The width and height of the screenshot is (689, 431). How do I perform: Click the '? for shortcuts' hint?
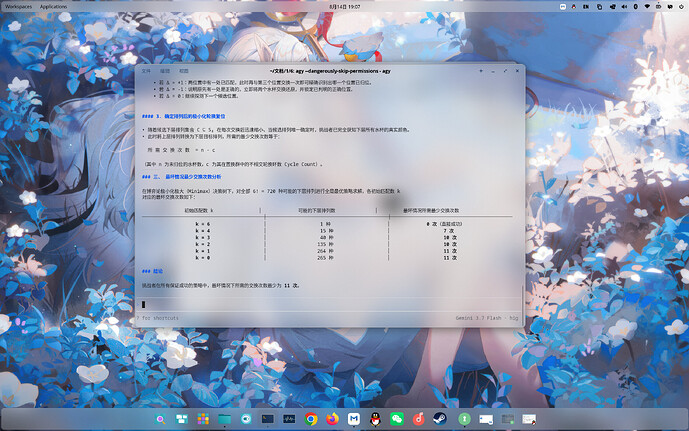coord(158,318)
